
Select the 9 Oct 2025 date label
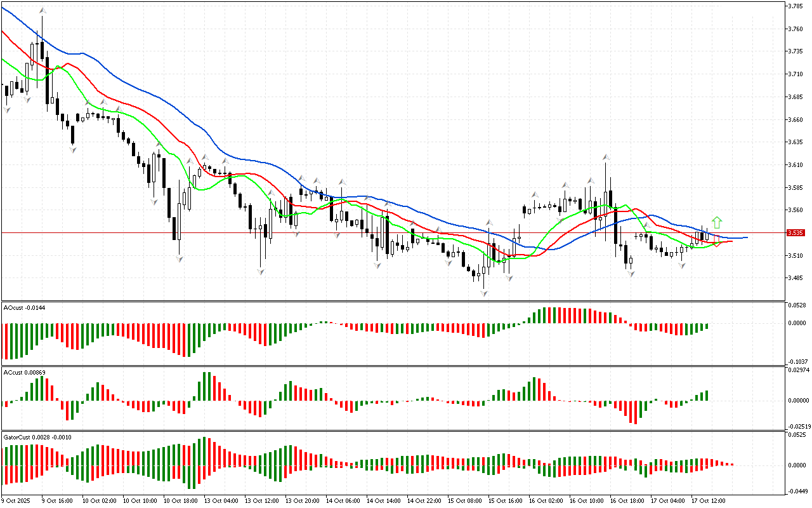16,500
